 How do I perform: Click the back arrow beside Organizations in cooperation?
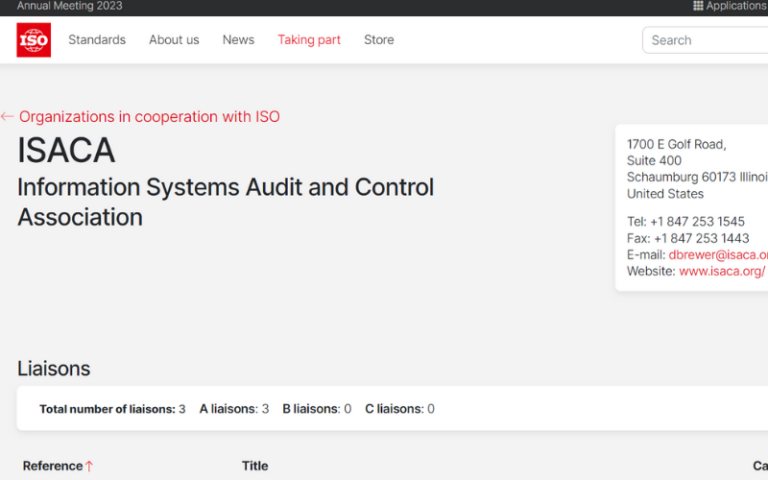coord(8,117)
